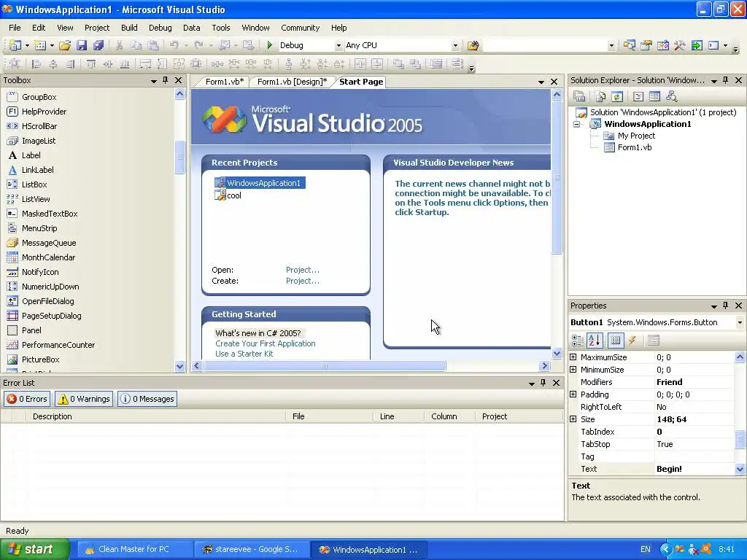Expand the Size property

click(573, 419)
